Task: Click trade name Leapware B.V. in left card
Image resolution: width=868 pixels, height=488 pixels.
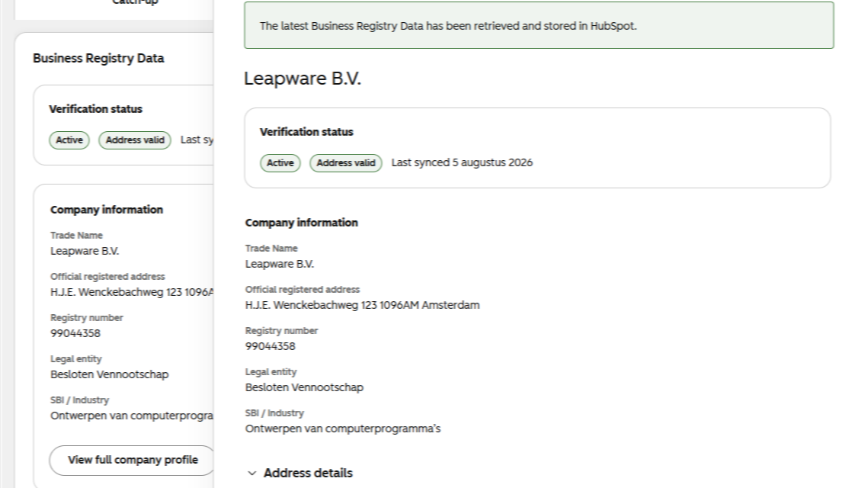Action: coord(85,251)
